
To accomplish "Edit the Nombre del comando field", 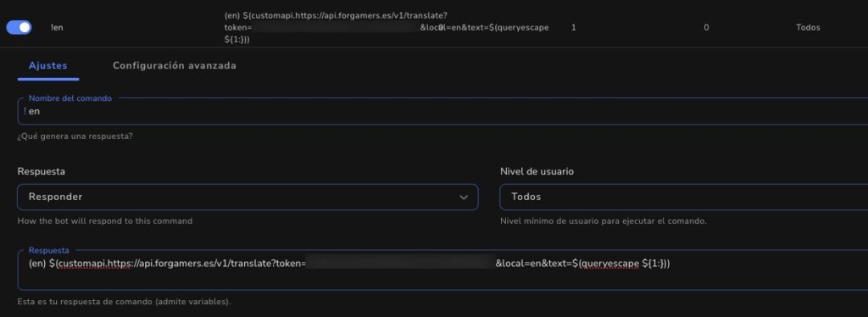I will point(442,111).
